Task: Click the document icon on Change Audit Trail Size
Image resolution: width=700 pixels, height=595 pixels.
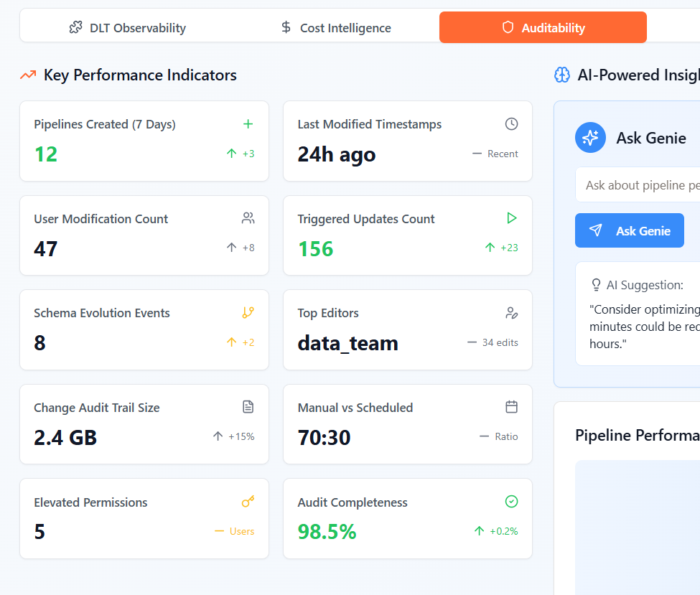Action: tap(248, 407)
